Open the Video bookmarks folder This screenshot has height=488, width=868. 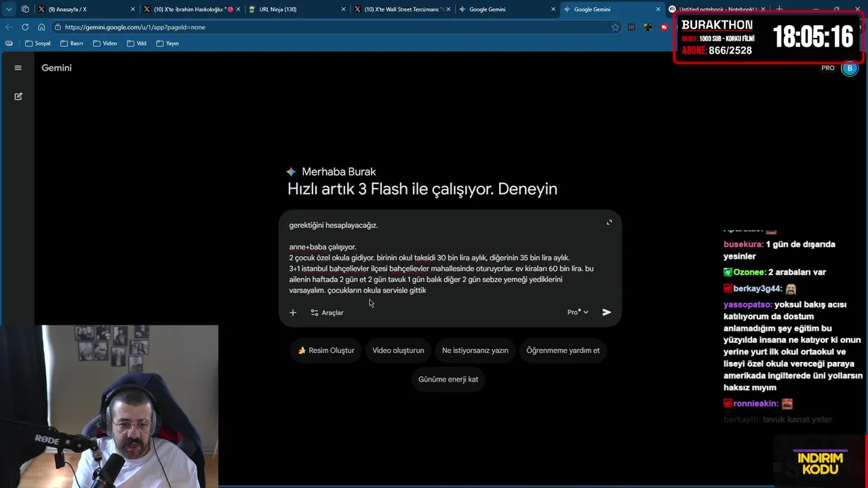(x=105, y=43)
